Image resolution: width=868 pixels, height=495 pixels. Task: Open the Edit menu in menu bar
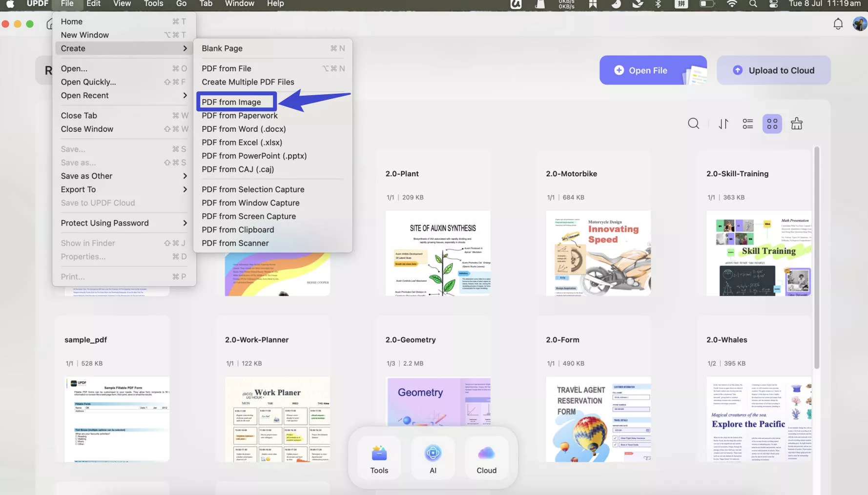(x=93, y=4)
